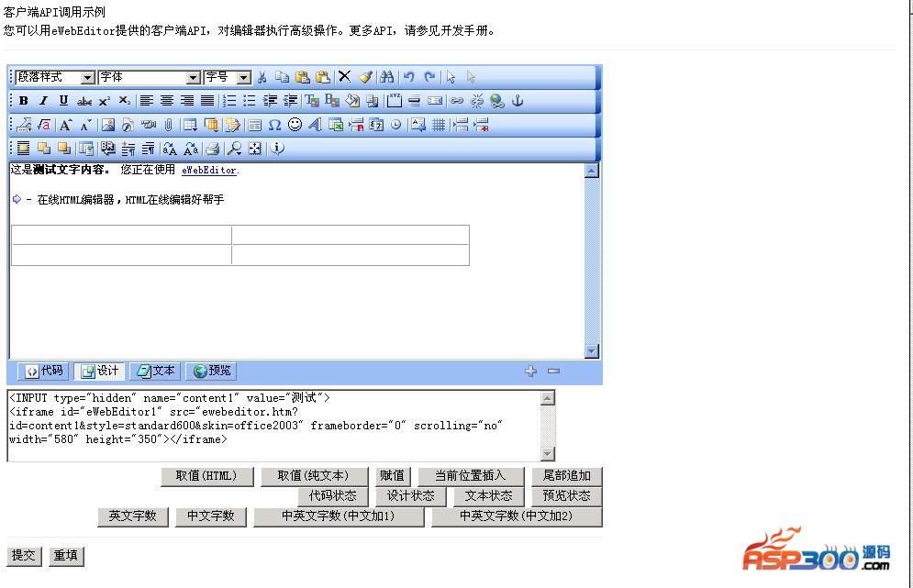Click the 当前位置插入 button
Image resolution: width=913 pixels, height=588 pixels.
point(471,476)
